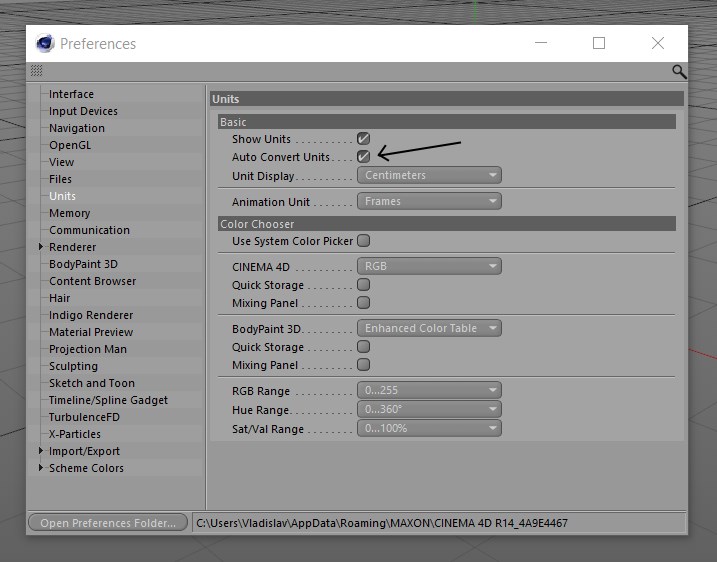The image size is (717, 562).
Task: Click the Color Chooser section header
Action: (x=447, y=224)
